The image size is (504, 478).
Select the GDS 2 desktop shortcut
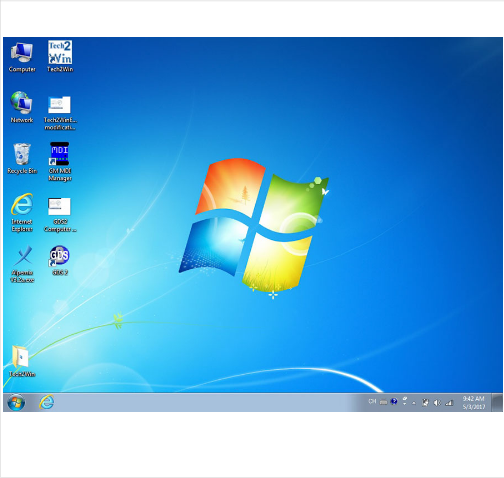tap(60, 261)
